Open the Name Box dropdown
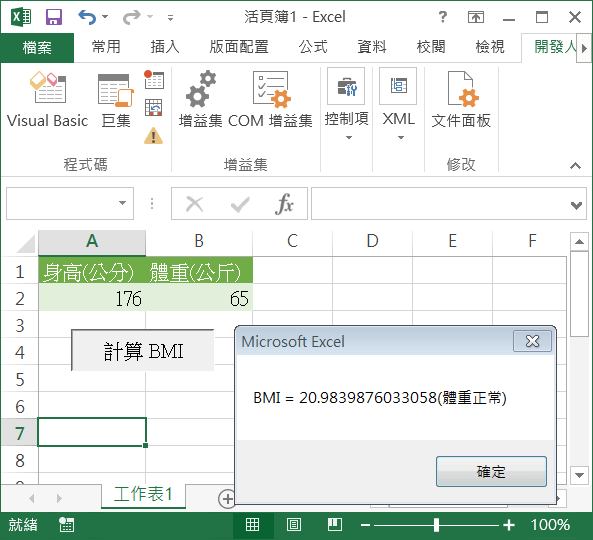Screen dimensions: 593x540 122,203
